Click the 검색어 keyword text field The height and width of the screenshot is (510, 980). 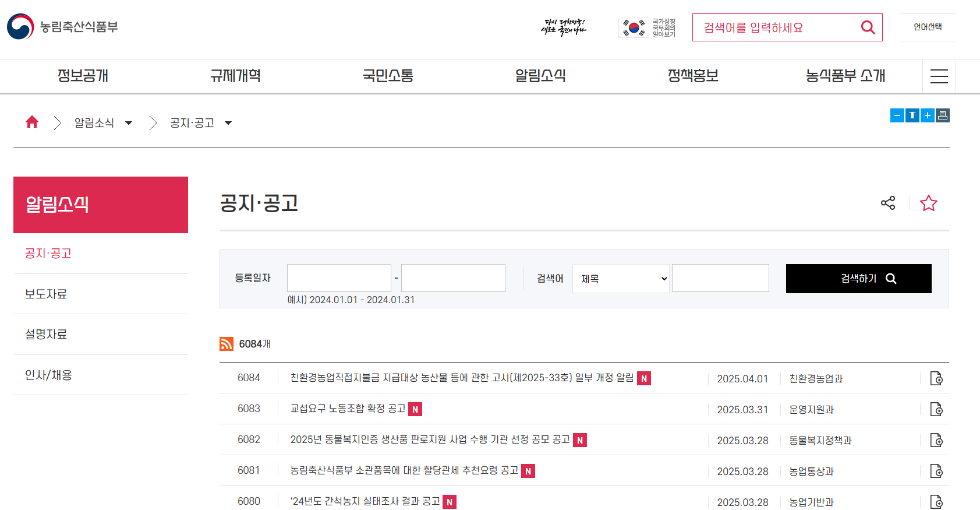(720, 278)
